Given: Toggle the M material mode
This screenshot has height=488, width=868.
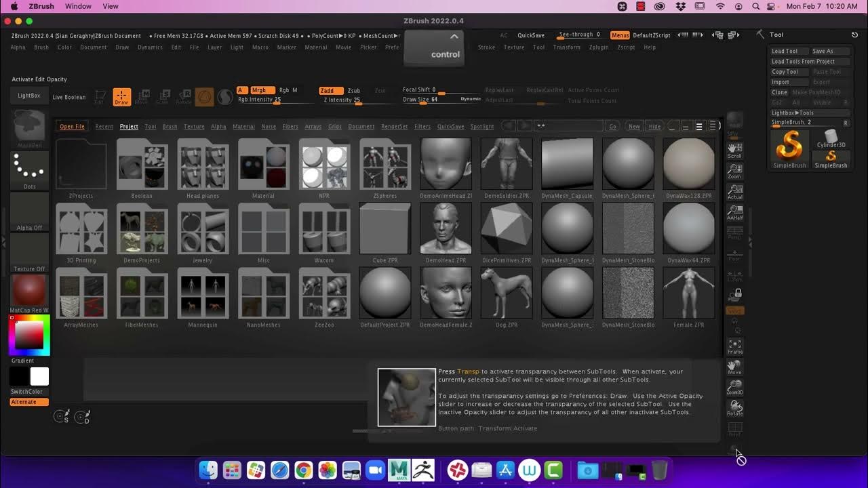Looking at the screenshot, I should click(x=294, y=90).
